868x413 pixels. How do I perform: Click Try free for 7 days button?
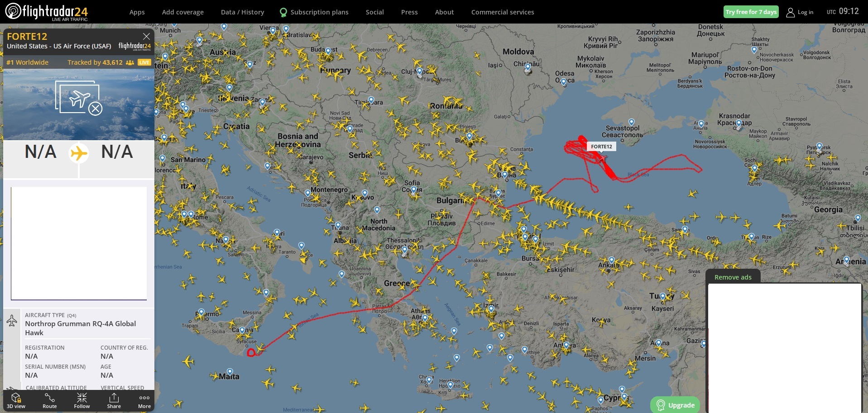pos(751,12)
